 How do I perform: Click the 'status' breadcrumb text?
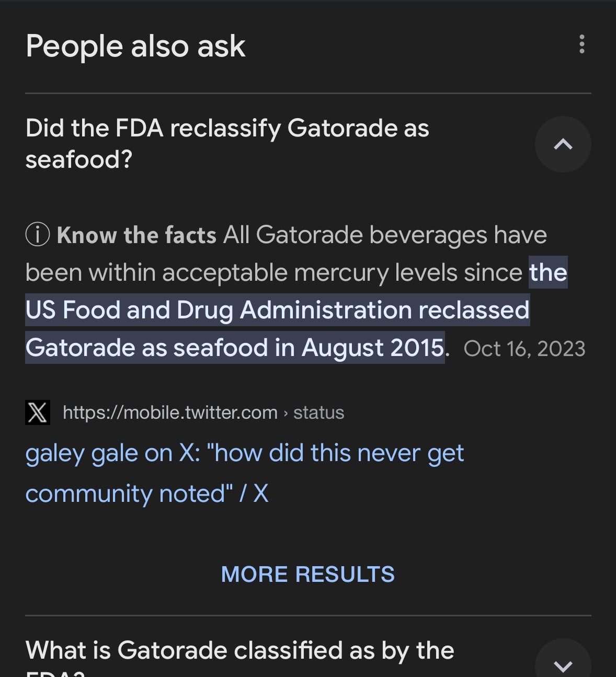[318, 412]
